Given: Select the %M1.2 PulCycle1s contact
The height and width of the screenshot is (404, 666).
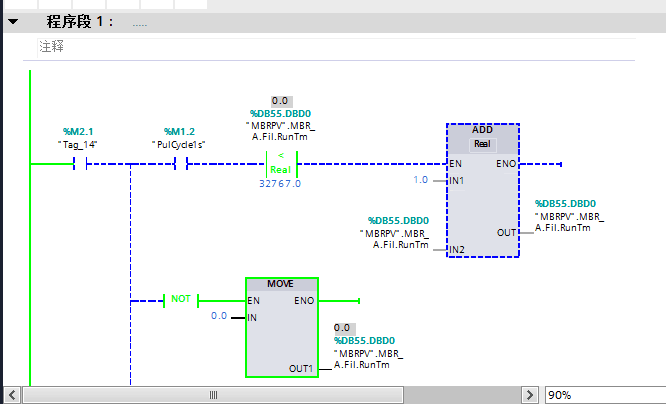Looking at the screenshot, I should pos(181,164).
